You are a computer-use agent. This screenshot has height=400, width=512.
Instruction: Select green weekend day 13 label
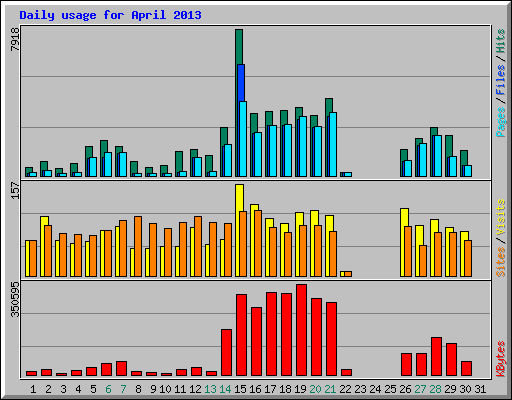210,389
